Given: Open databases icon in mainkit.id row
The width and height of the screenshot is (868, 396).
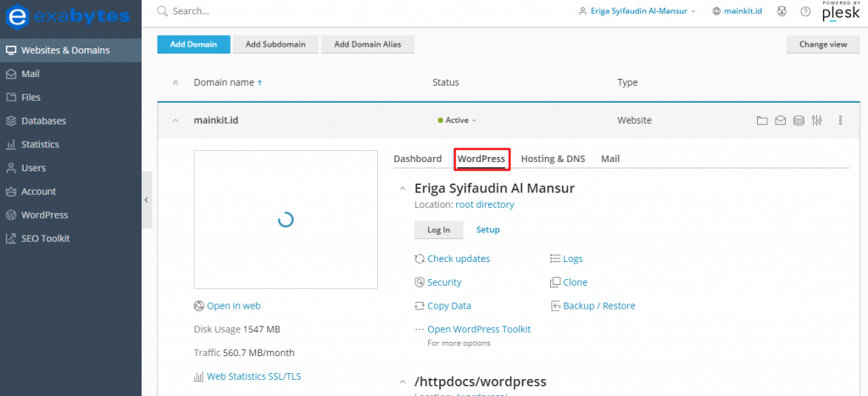Looking at the screenshot, I should click(x=798, y=120).
